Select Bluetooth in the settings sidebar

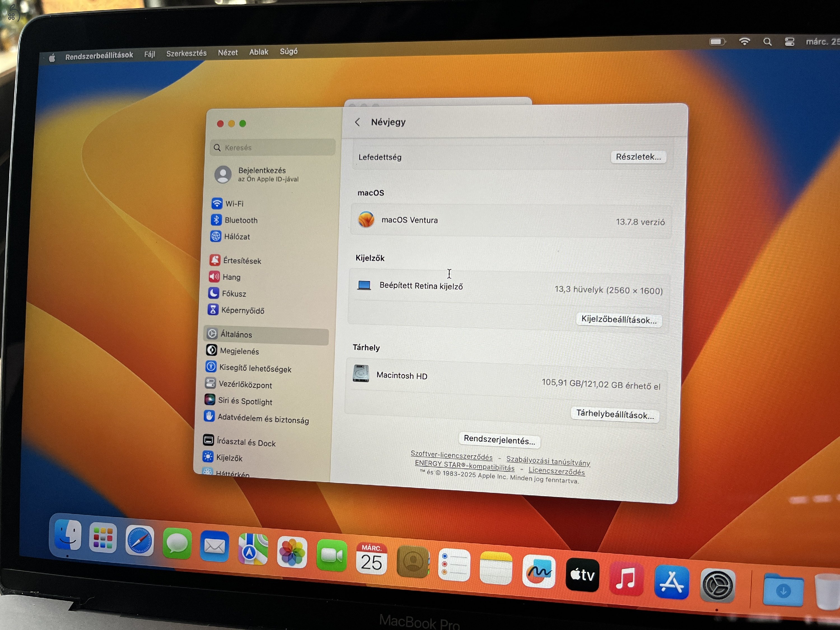pyautogui.click(x=241, y=220)
